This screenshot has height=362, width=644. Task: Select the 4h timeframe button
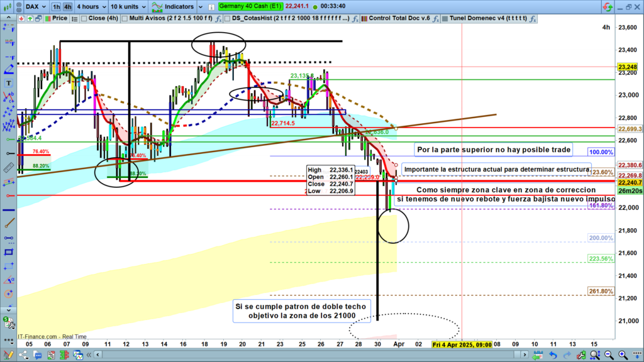point(68,6)
